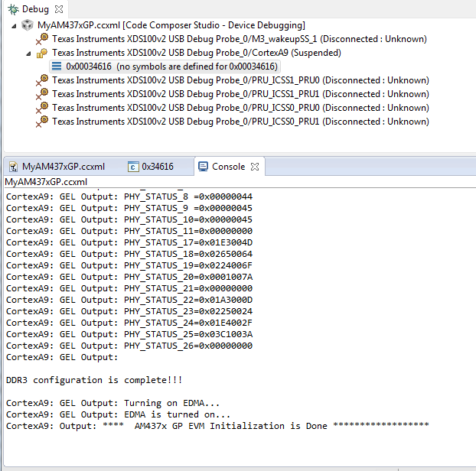This screenshot has width=476, height=471.
Task: Close the Console tab
Action: point(256,166)
